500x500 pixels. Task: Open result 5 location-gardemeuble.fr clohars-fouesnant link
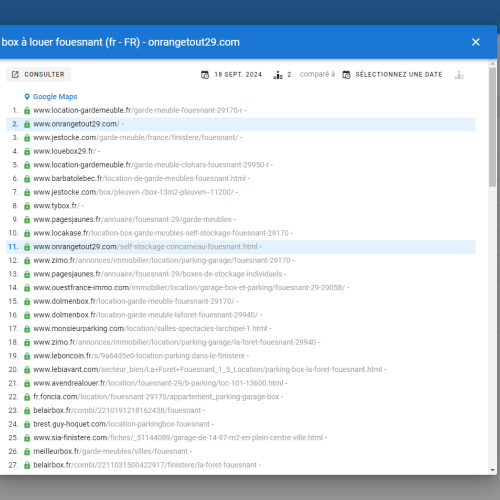(151, 165)
